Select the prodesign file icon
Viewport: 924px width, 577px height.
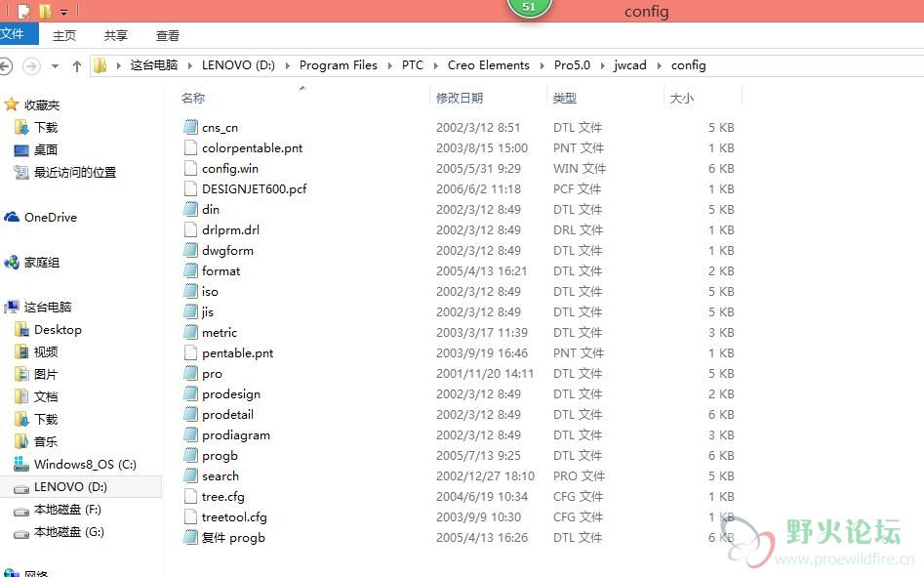click(x=190, y=393)
